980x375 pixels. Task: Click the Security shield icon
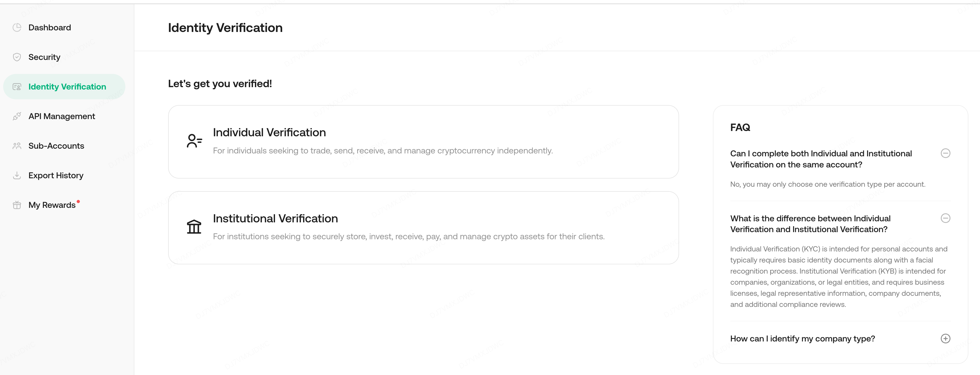pyautogui.click(x=17, y=57)
